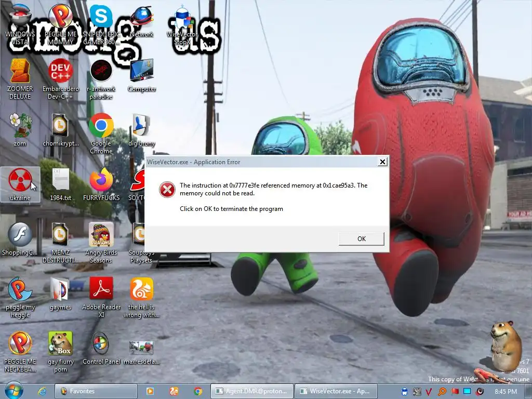Screen dimensions: 532x399
Task: Select the ZOOMER DELUXE icon
Action: pyautogui.click(x=20, y=79)
